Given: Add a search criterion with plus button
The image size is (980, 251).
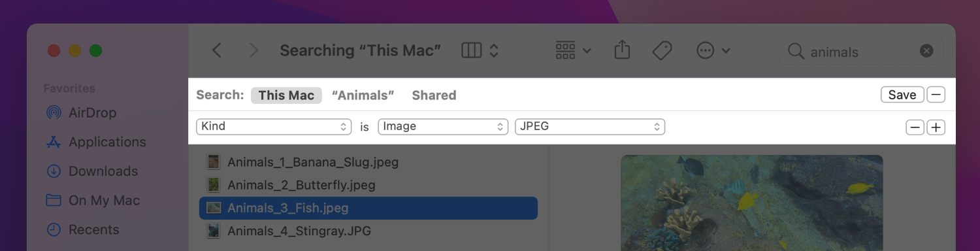Looking at the screenshot, I should click(936, 127).
